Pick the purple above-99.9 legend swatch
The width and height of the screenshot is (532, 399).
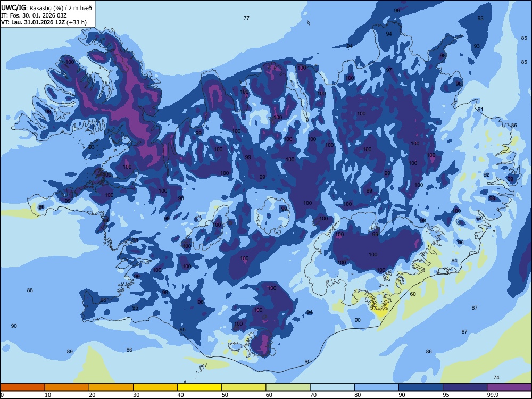pyautogui.click(x=509, y=387)
